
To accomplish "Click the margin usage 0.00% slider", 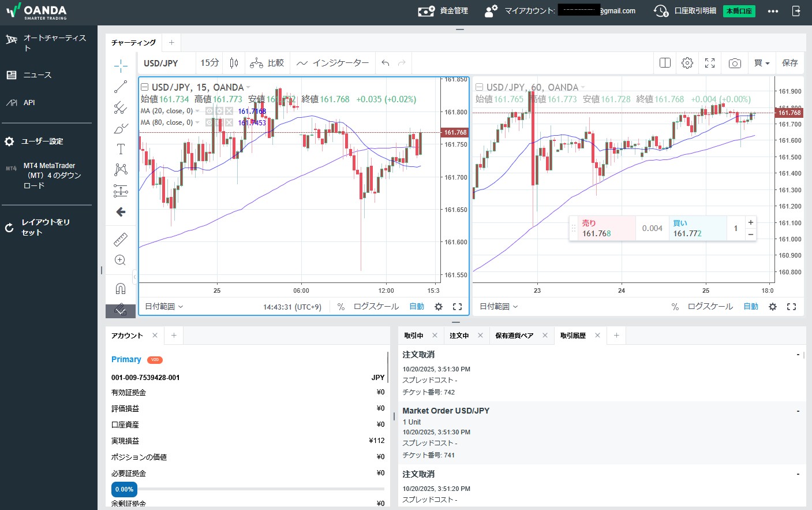I will (x=125, y=489).
